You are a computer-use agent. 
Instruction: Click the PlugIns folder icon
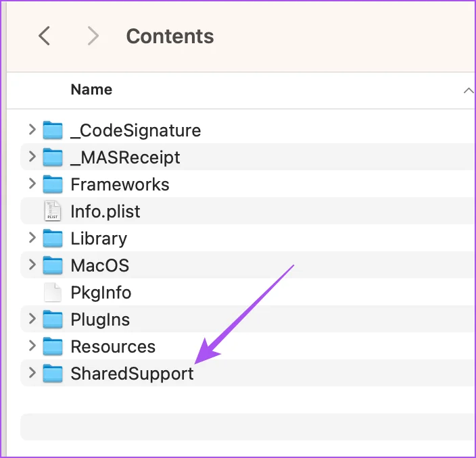tap(53, 320)
